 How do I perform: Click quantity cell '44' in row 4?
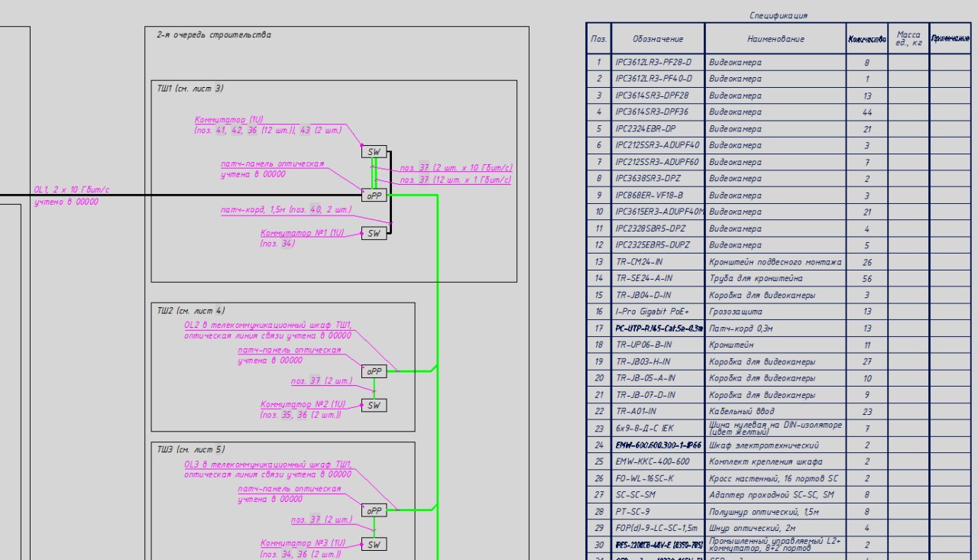click(x=866, y=112)
